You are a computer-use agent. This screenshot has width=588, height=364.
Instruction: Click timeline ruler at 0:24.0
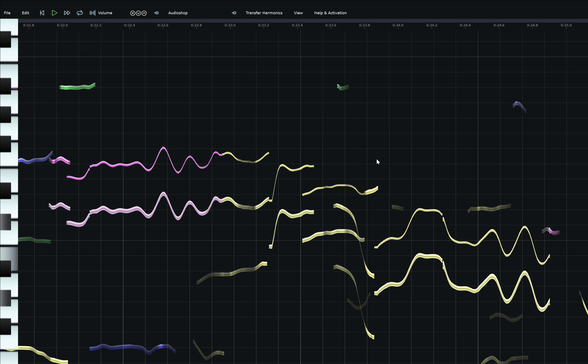pyautogui.click(x=398, y=25)
